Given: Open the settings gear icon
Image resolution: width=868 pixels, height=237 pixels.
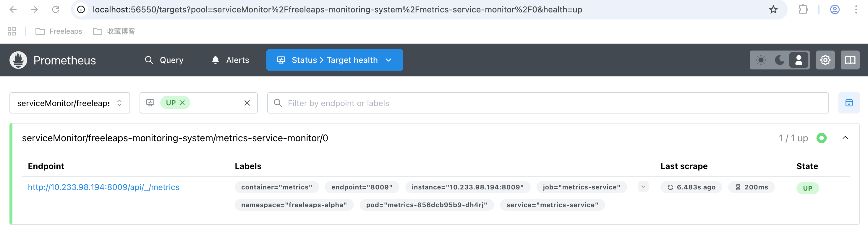Looking at the screenshot, I should tap(825, 60).
